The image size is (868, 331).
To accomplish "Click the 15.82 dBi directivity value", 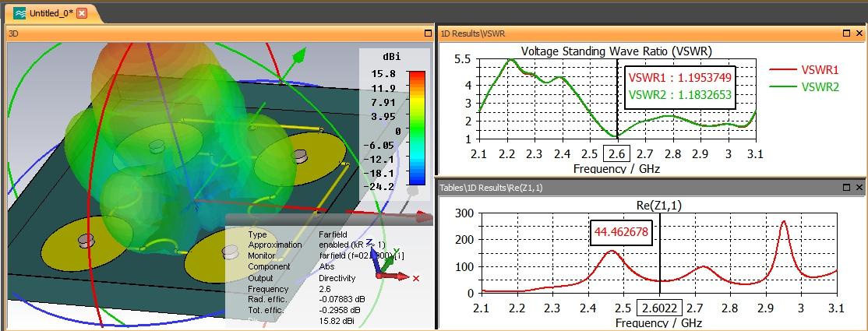I will click(x=337, y=321).
